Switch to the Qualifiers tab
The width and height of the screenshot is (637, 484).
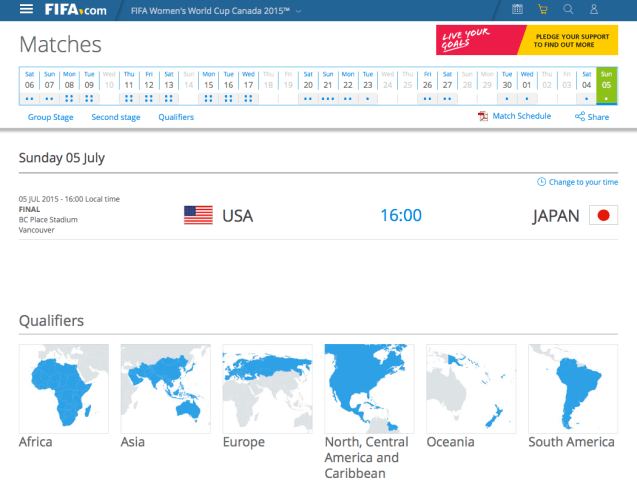coord(176,117)
